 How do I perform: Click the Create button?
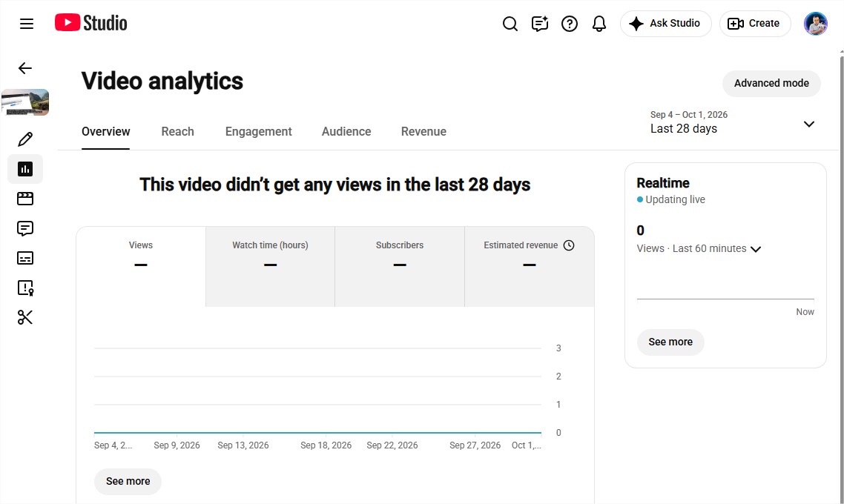755,24
